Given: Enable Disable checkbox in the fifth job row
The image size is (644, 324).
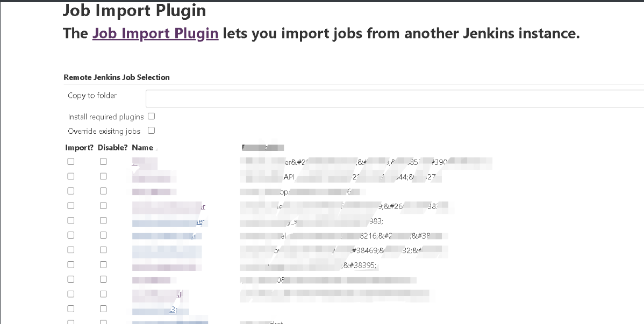Looking at the screenshot, I should (103, 220).
